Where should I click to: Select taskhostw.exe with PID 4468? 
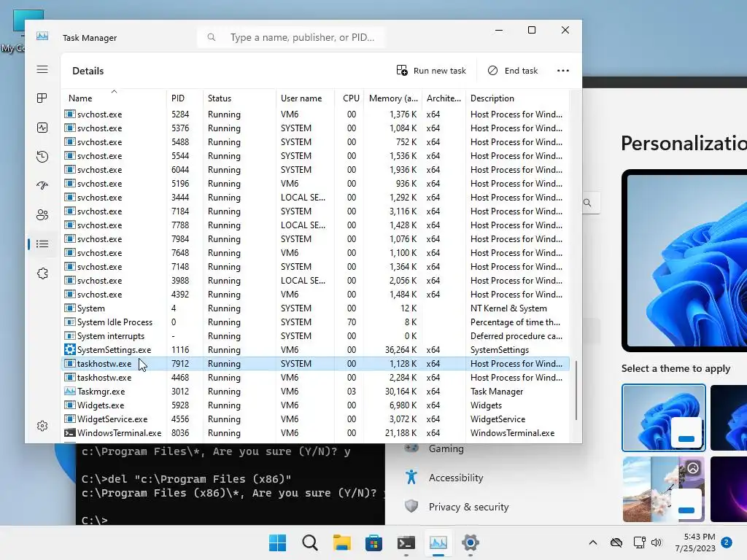tap(315, 378)
